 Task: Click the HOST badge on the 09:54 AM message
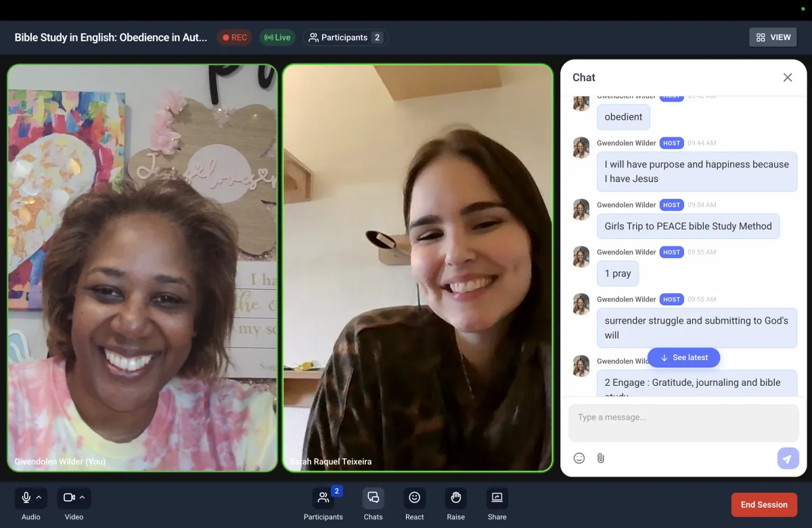click(x=671, y=205)
